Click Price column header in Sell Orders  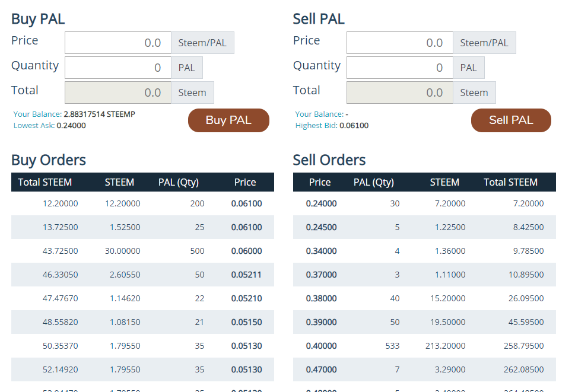[x=320, y=182]
